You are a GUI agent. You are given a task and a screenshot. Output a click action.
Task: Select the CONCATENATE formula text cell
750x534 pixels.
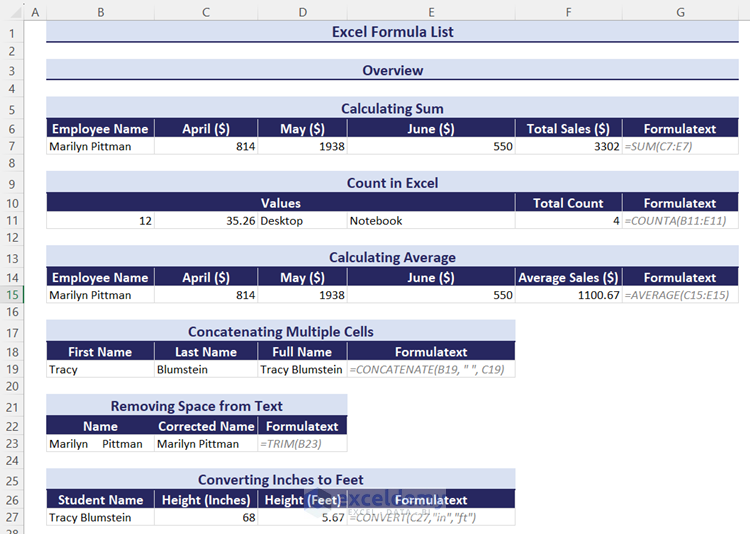click(431, 369)
